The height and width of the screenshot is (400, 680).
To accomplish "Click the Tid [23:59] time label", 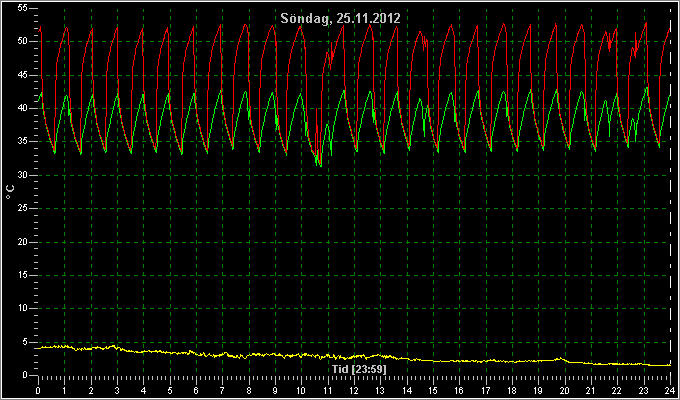I will coord(359,369).
